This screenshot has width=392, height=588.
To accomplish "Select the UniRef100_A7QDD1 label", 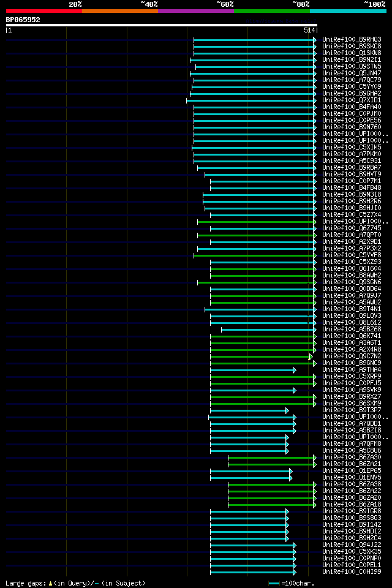I will (x=352, y=424).
